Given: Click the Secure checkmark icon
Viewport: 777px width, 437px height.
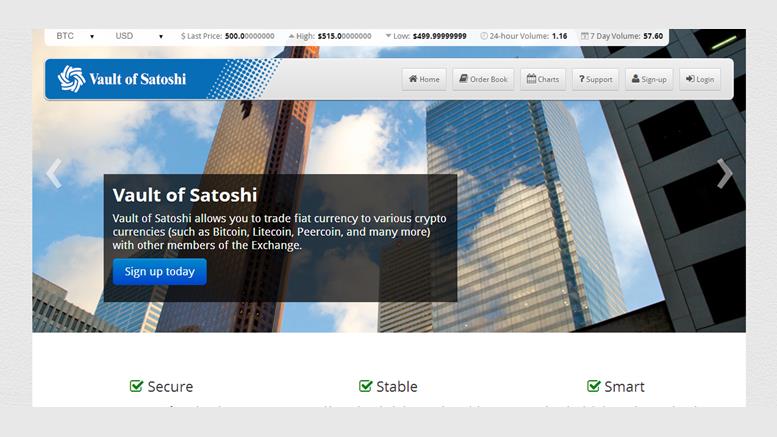Looking at the screenshot, I should coord(136,386).
